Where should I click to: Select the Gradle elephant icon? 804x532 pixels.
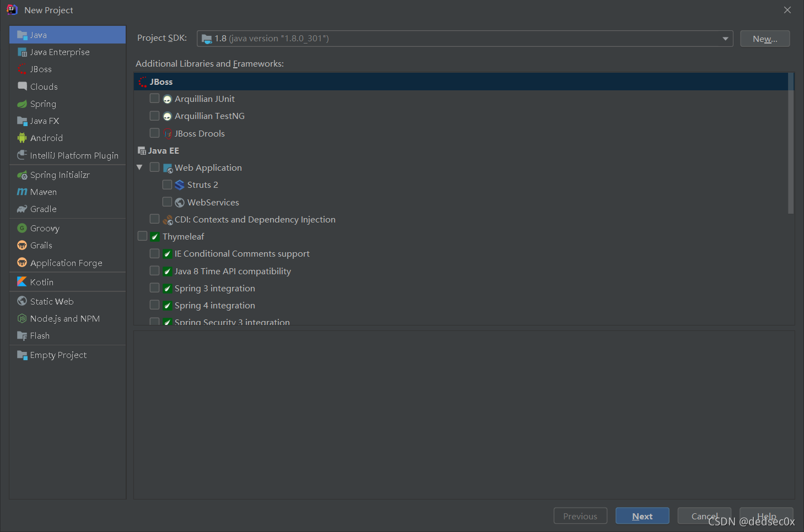[x=22, y=209]
